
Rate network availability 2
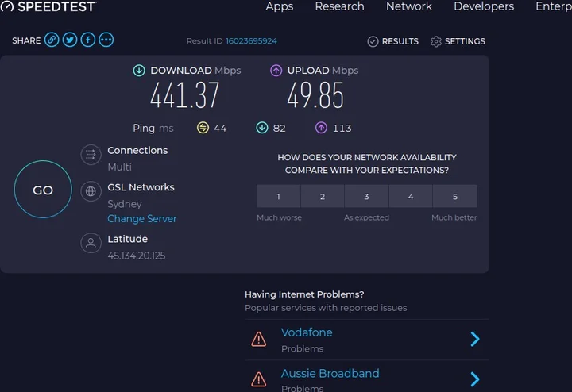(323, 196)
